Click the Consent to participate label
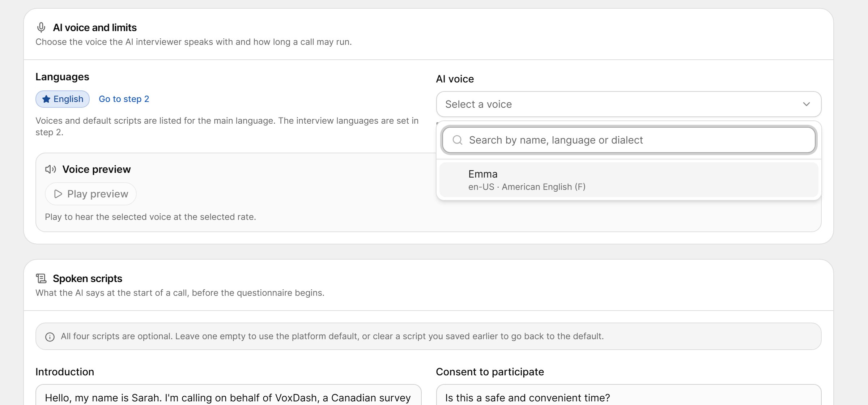Screen dimensions: 868x405 click(x=490, y=372)
